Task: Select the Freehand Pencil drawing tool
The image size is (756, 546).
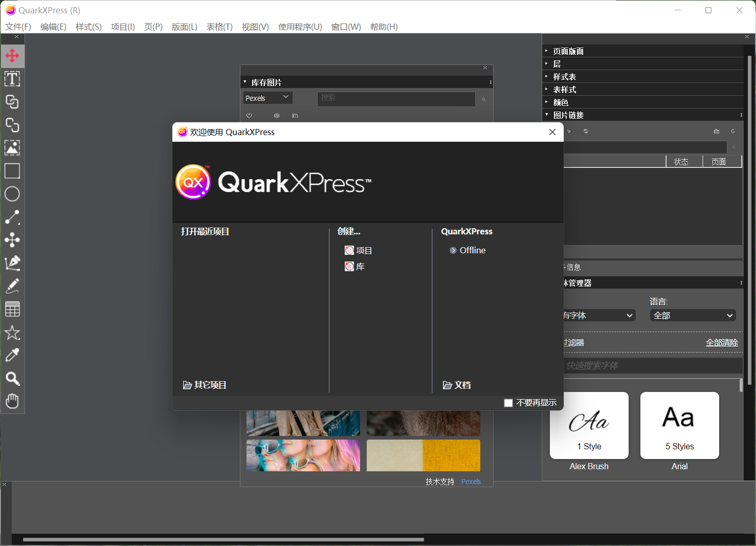Action: tap(12, 286)
